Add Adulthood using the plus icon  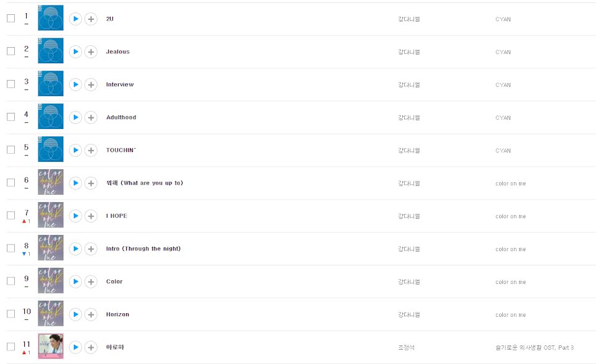tap(91, 117)
